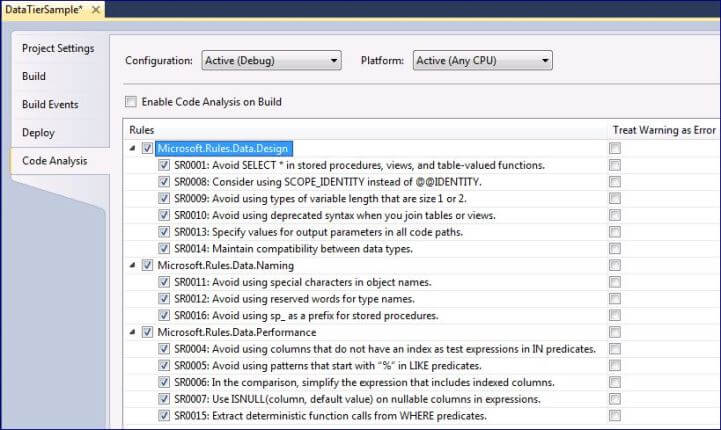Open the Configuration dropdown
721x430 pixels.
click(271, 61)
